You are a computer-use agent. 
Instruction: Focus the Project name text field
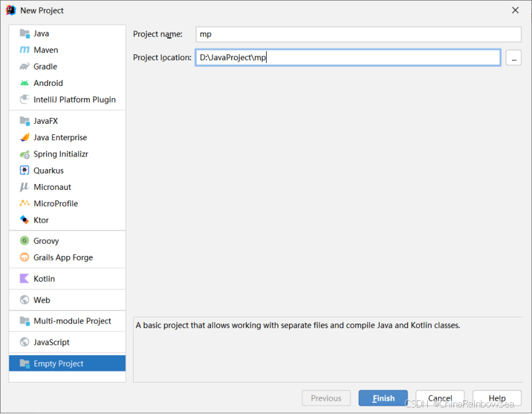tap(358, 34)
